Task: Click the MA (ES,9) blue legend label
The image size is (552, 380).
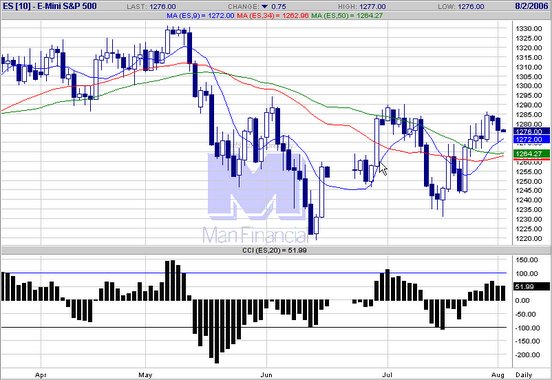Action: 200,15
